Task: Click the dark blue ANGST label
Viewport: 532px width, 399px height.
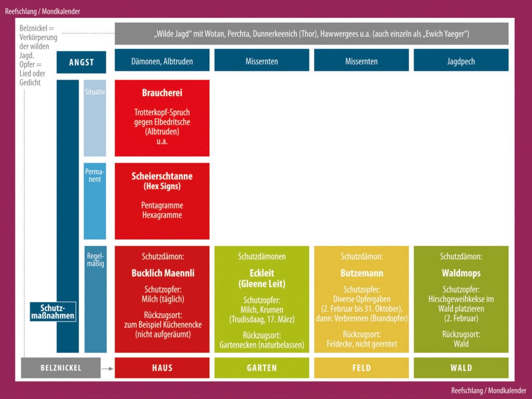Action: pyautogui.click(x=81, y=62)
